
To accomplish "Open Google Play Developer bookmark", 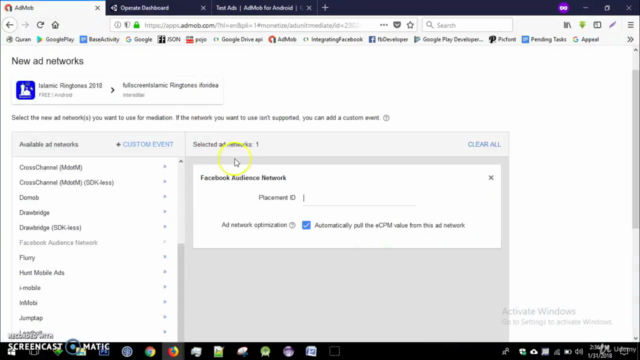I will [x=449, y=40].
